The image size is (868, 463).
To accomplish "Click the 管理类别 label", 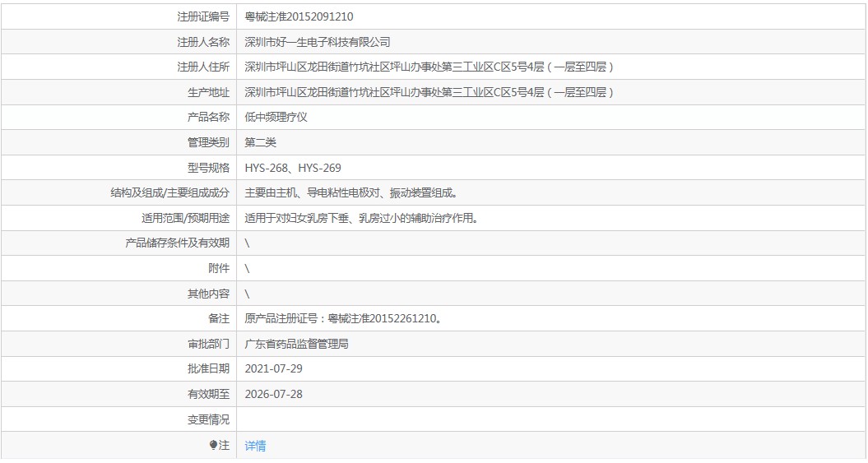I will 208,143.
